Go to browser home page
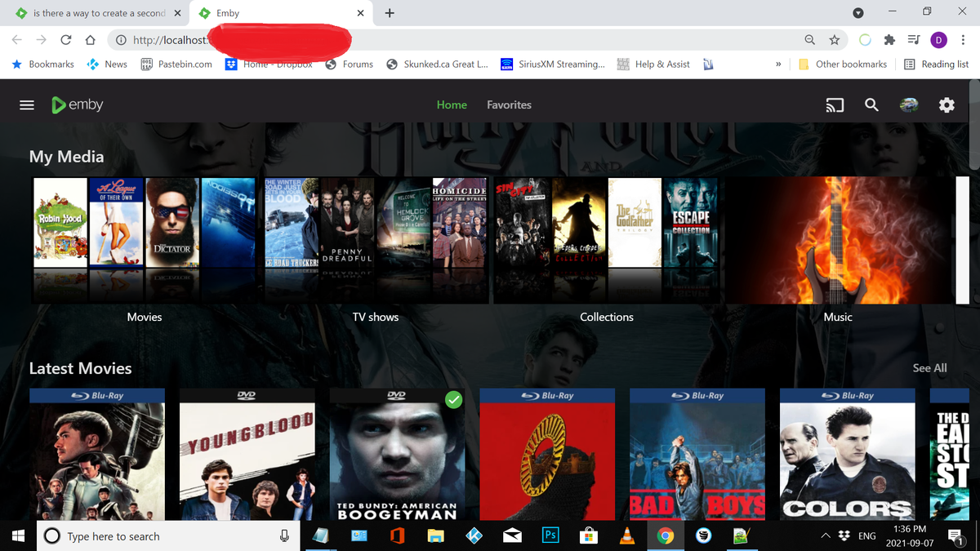The height and width of the screenshot is (551, 980). 90,40
